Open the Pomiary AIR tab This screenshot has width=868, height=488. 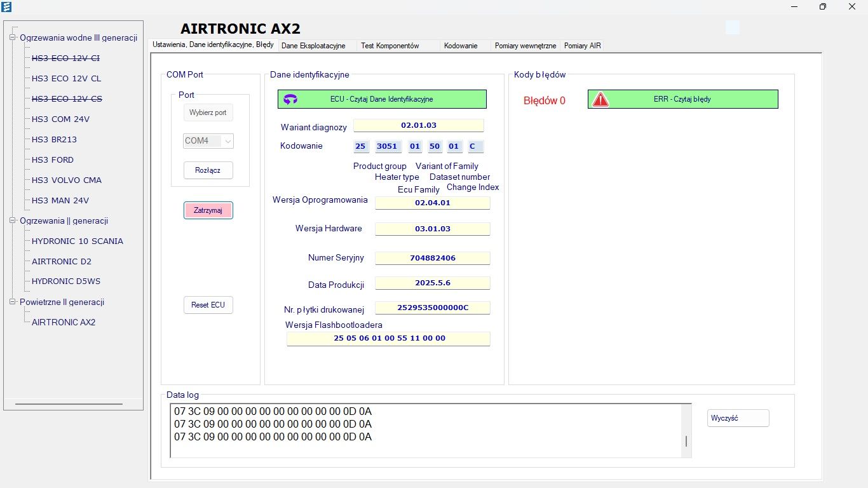click(582, 46)
